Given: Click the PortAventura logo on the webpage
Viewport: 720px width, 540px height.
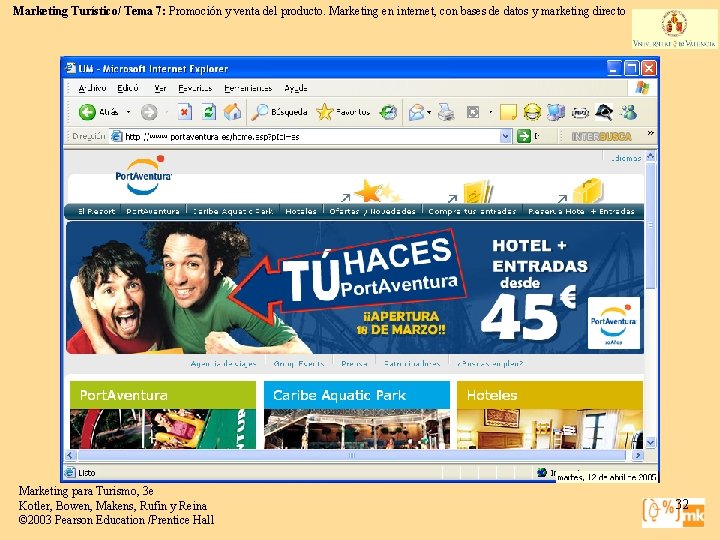Looking at the screenshot, I should tap(143, 175).
